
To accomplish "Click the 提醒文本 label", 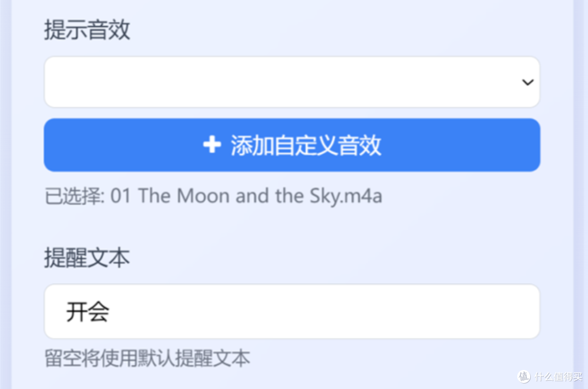I will [x=87, y=258].
